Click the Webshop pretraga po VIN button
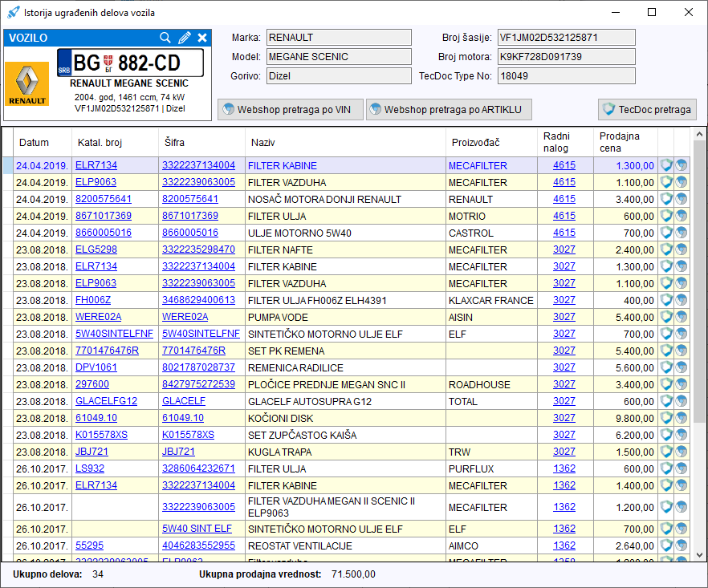Image resolution: width=708 pixels, height=588 pixels. [x=291, y=110]
